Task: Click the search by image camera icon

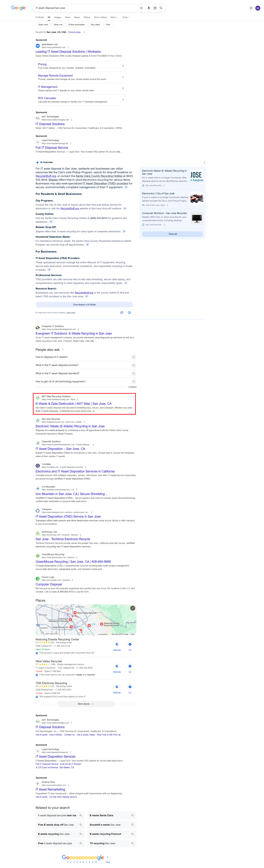Action: click(155, 8)
